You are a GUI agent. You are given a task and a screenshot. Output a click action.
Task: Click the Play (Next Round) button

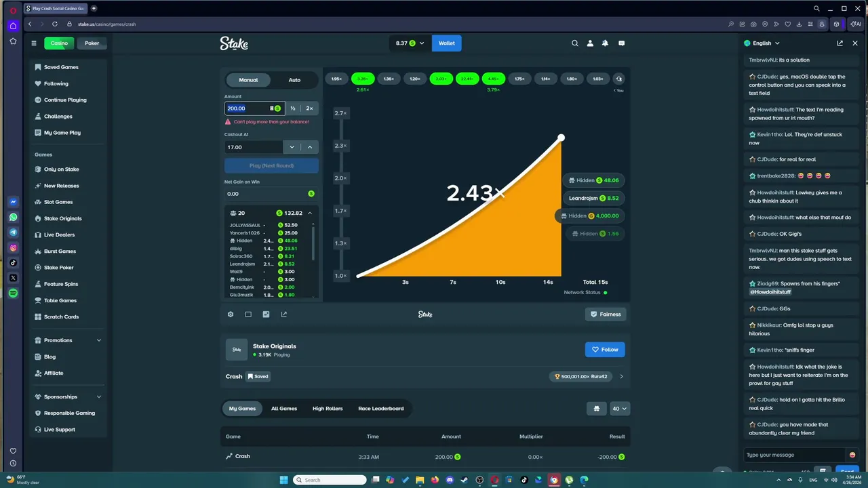pyautogui.click(x=271, y=165)
